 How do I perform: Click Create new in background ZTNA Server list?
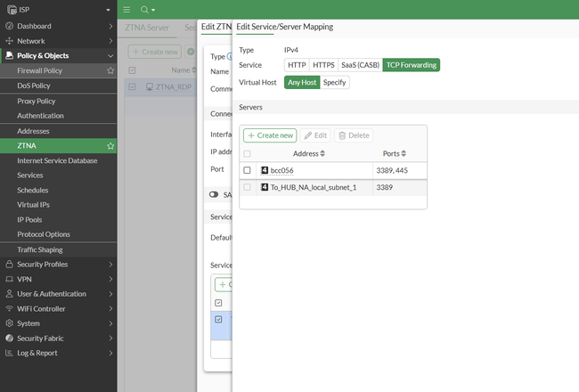pos(155,52)
